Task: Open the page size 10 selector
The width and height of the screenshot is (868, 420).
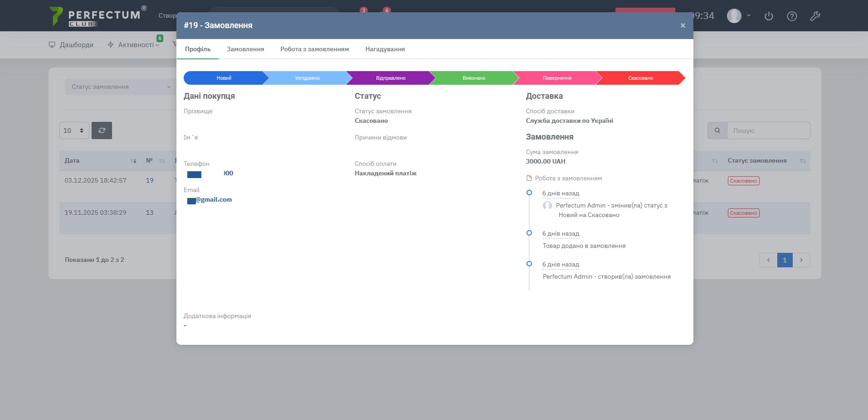Action: point(74,130)
